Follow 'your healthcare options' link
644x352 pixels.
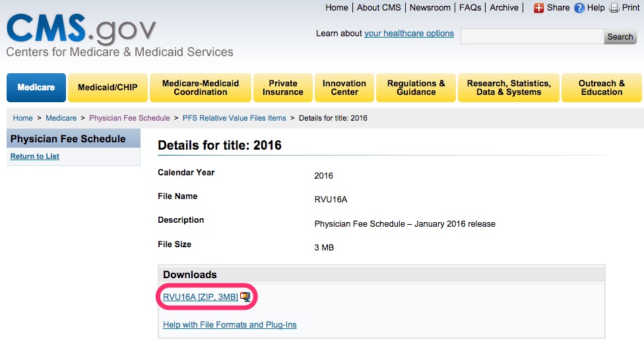[x=409, y=33]
